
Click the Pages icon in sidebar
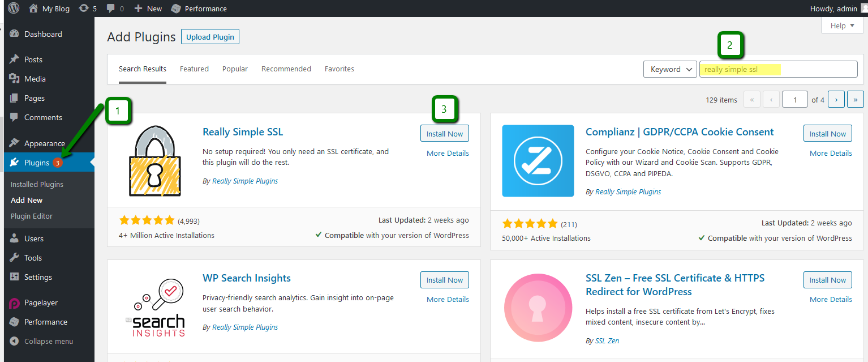14,98
